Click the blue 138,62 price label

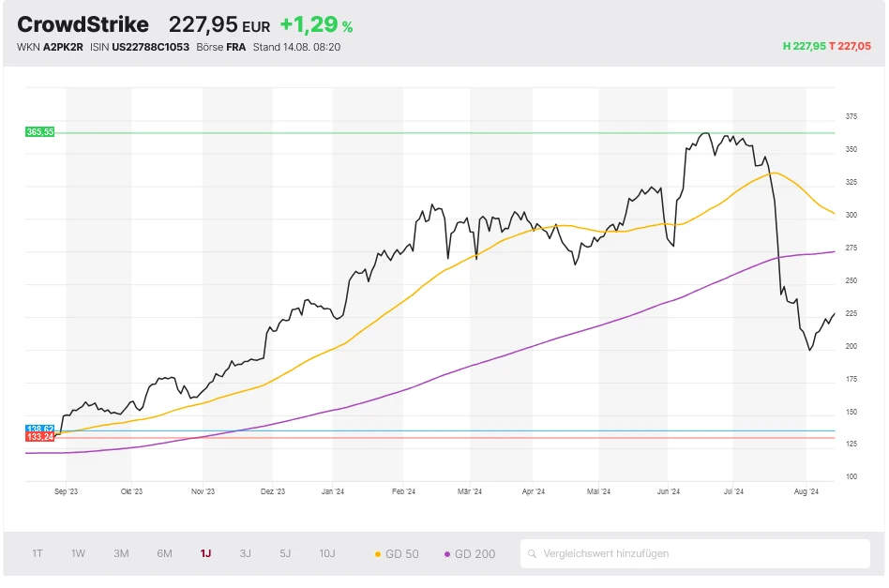(39, 429)
